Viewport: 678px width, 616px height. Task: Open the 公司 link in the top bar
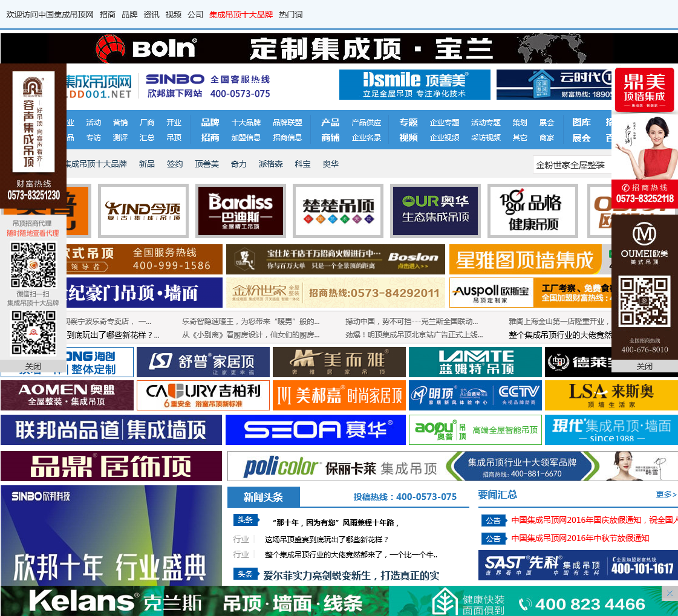click(x=195, y=15)
